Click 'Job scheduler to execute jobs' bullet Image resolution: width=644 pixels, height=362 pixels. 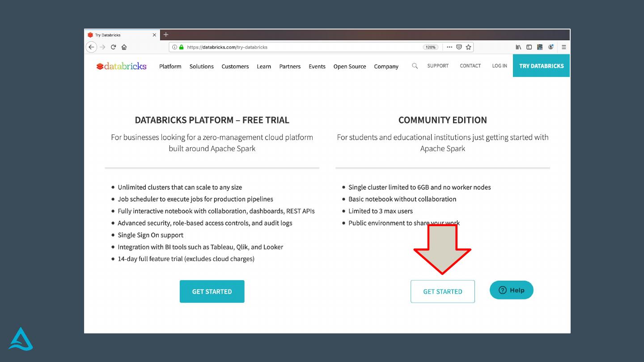pos(195,199)
